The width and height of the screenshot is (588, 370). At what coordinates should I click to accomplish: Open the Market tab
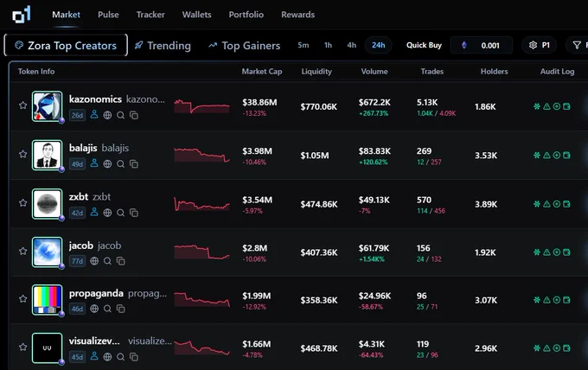click(x=66, y=15)
